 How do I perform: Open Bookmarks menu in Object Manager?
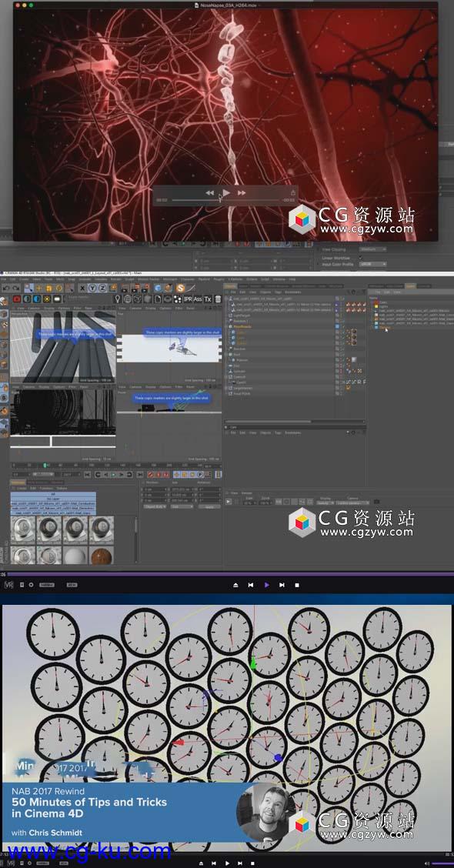pyautogui.click(x=293, y=292)
